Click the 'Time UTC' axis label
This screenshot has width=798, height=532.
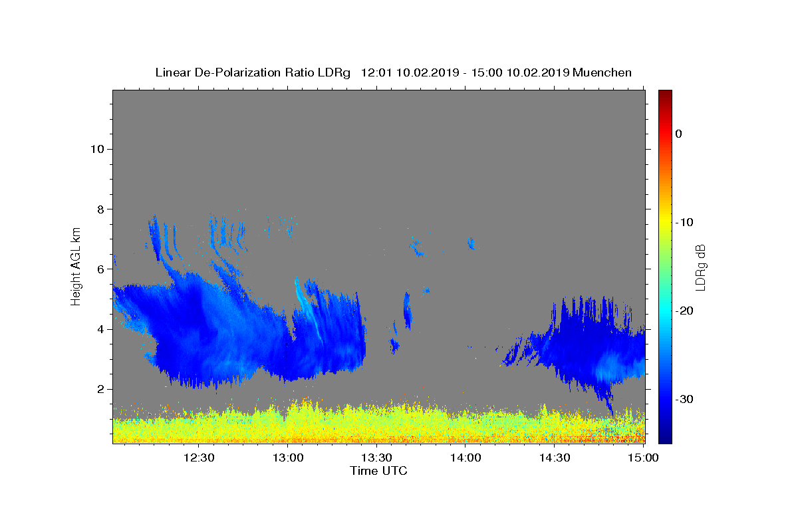pos(378,471)
